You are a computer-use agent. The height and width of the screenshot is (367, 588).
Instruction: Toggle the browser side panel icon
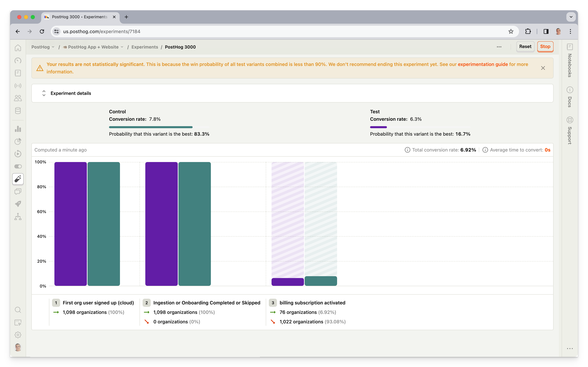[546, 32]
